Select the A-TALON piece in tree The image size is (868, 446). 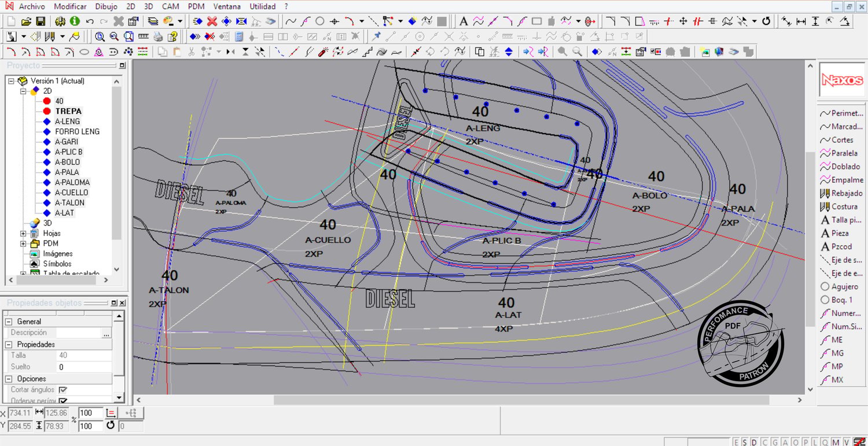pos(69,202)
